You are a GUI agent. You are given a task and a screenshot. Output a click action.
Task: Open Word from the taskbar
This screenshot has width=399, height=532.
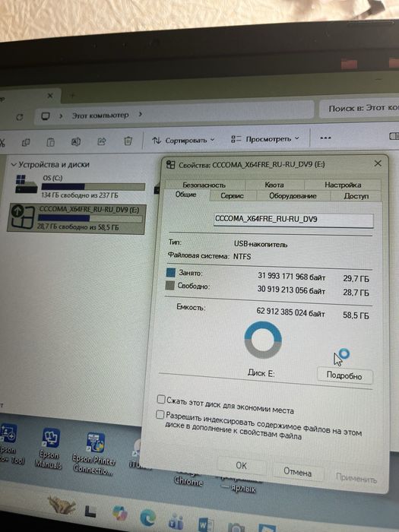tap(206, 524)
